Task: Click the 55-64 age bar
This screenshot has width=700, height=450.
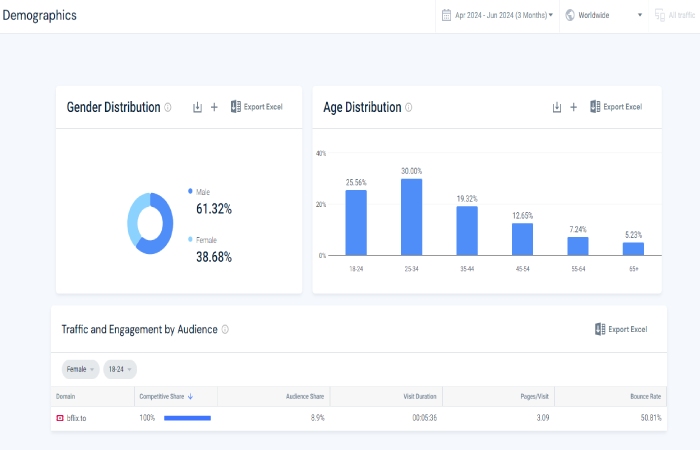Action: click(x=578, y=246)
